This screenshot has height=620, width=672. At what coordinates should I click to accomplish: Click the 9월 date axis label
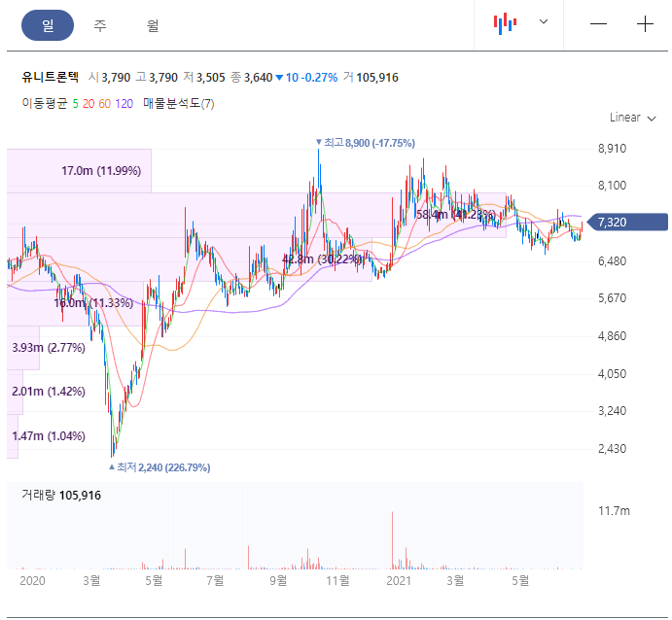[x=278, y=580]
